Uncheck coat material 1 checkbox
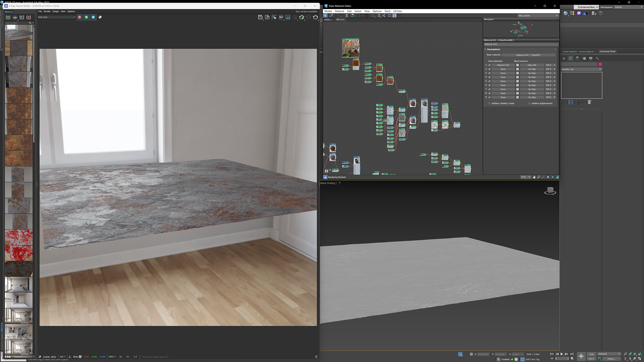Image resolution: width=644 pixels, height=362 pixels. coord(489,65)
